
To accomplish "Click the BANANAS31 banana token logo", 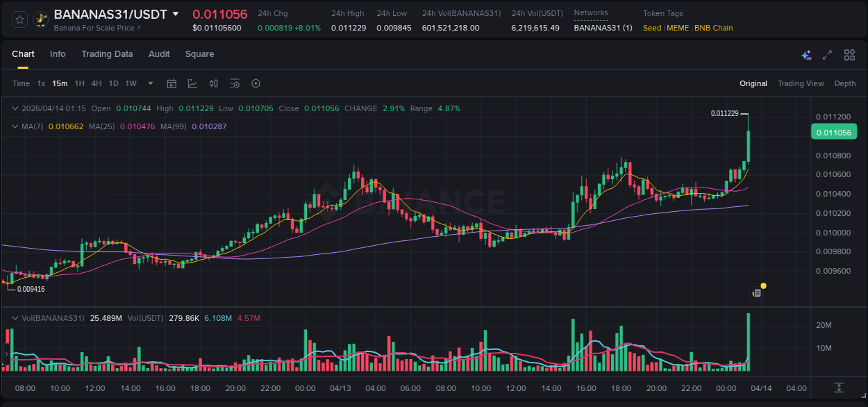I will [40, 19].
